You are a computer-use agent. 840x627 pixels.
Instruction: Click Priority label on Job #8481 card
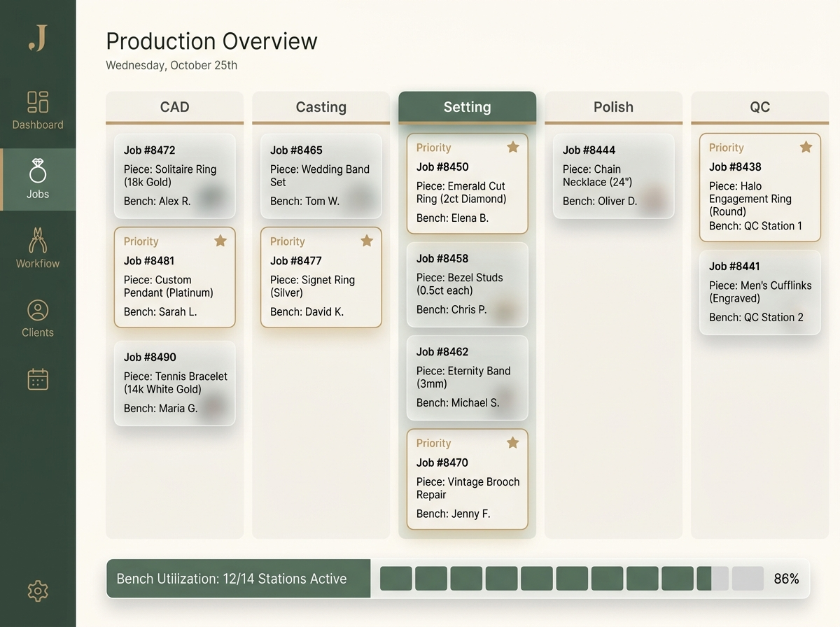click(x=141, y=241)
